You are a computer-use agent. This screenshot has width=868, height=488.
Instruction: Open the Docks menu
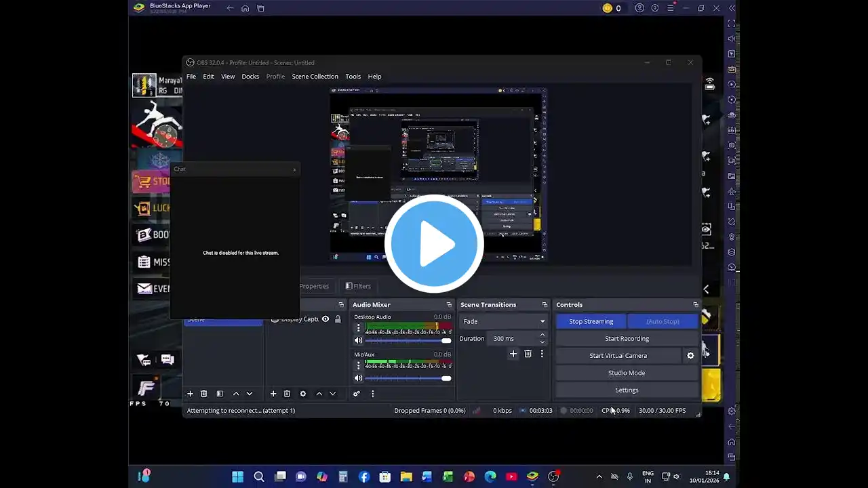tap(250, 77)
